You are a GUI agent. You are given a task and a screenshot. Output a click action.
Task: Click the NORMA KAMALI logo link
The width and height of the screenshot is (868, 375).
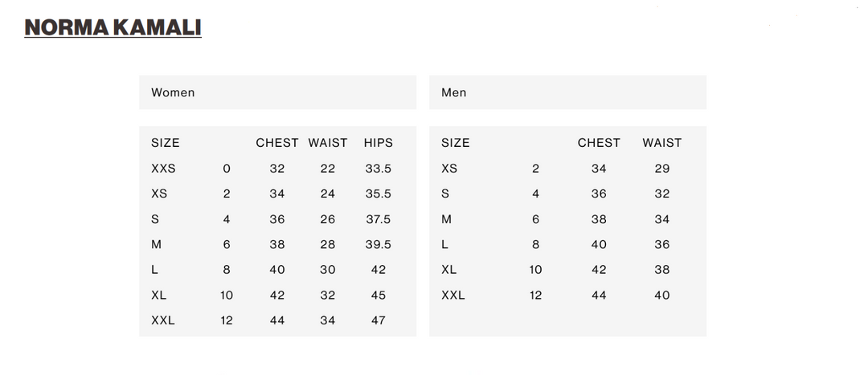click(x=113, y=28)
